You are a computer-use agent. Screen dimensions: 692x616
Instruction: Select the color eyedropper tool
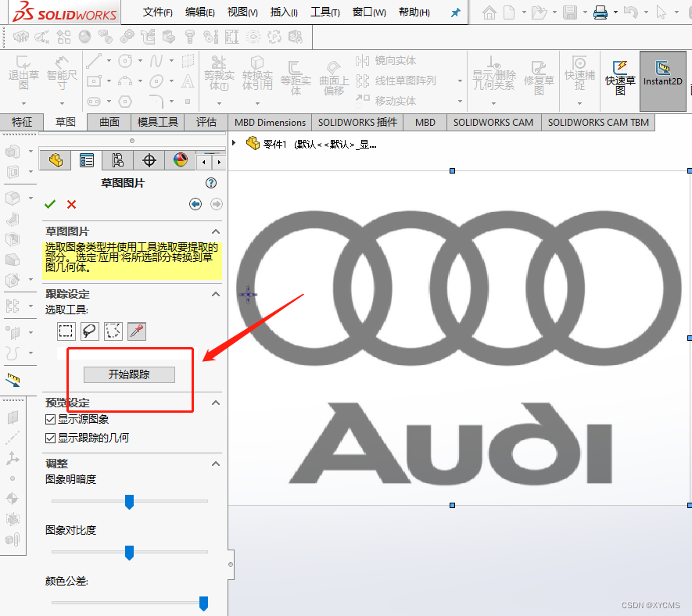click(137, 331)
